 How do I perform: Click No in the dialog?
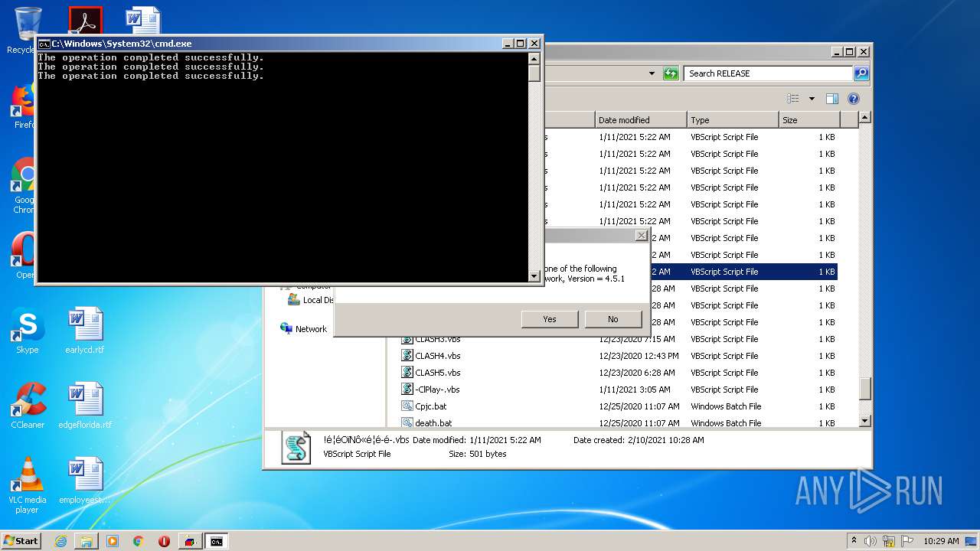pos(612,319)
